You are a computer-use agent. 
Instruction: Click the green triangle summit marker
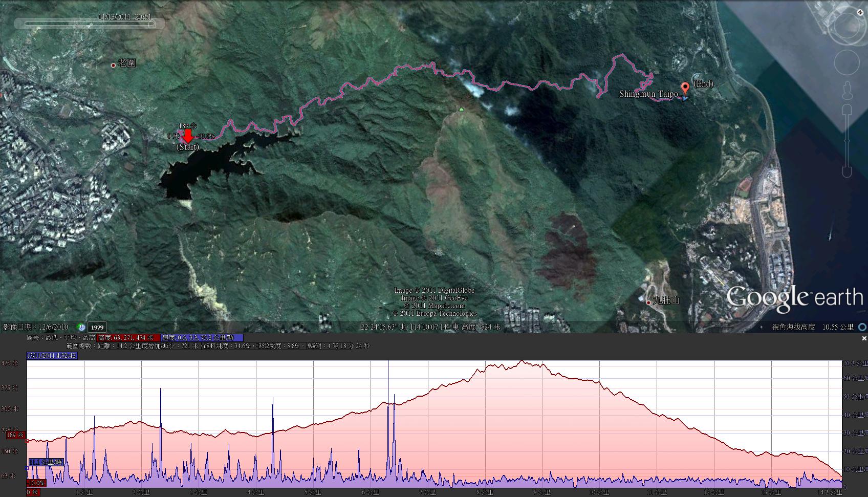(x=461, y=109)
